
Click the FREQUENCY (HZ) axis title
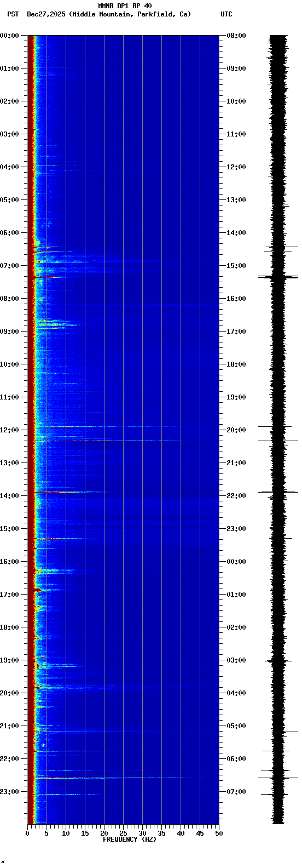click(x=130, y=840)
